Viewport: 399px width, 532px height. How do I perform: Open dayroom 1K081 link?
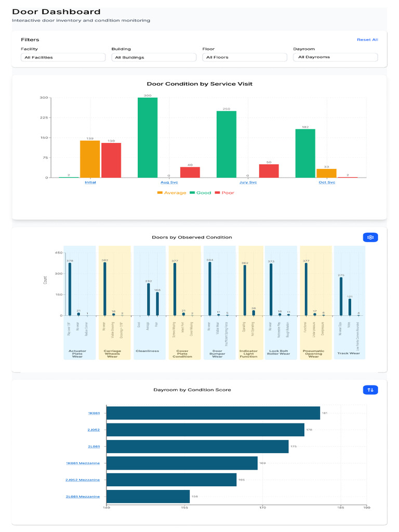click(94, 413)
